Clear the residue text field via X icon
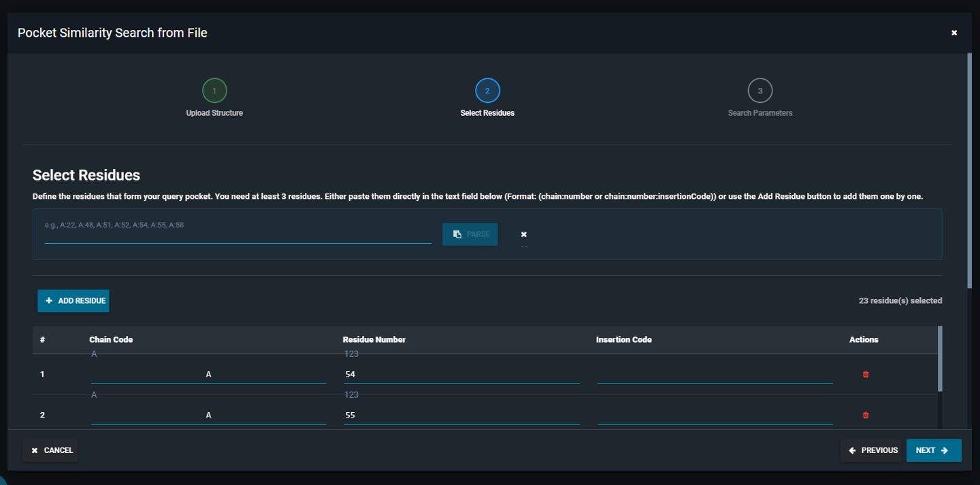 click(524, 234)
